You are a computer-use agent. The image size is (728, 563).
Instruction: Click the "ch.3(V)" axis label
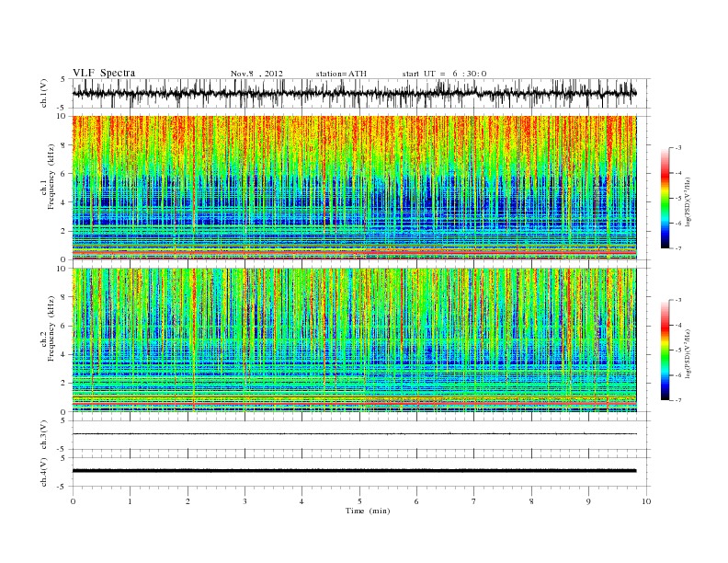[44, 435]
